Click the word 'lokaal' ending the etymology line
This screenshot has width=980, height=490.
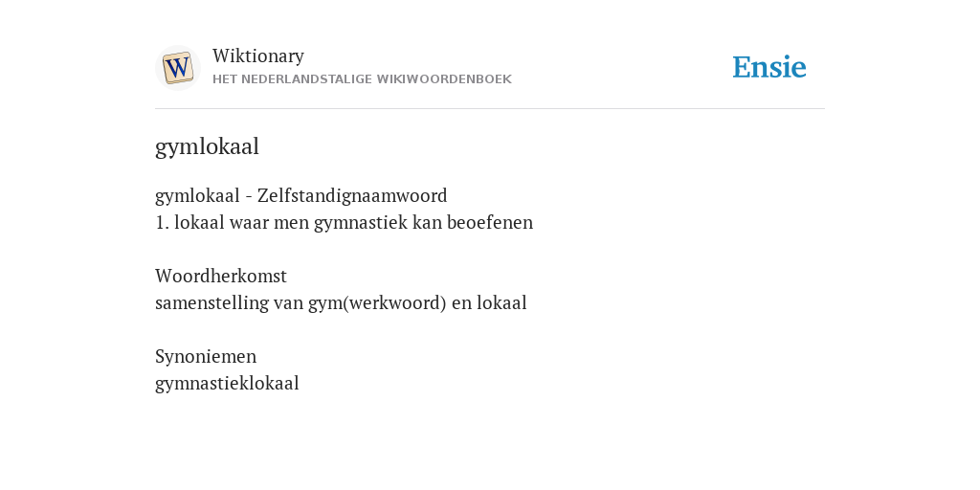[501, 303]
